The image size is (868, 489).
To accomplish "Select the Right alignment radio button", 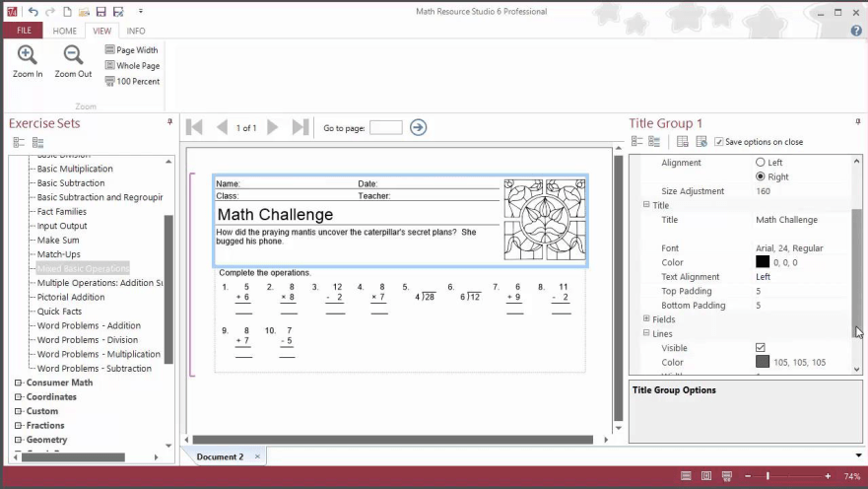I will tap(761, 177).
